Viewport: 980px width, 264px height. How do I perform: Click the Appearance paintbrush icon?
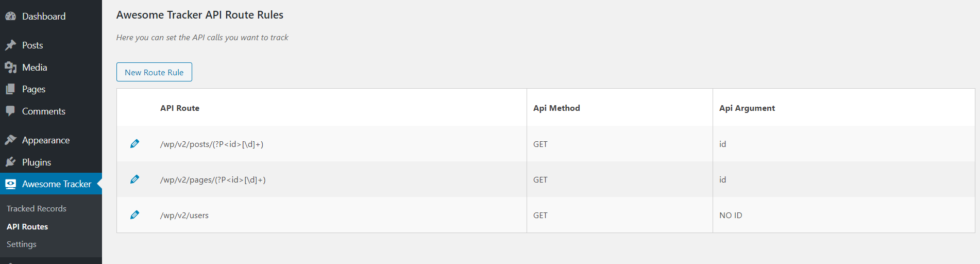point(10,140)
